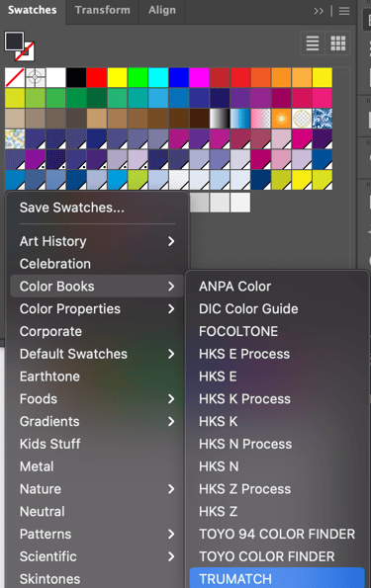Select the Registration swatch

point(36,77)
